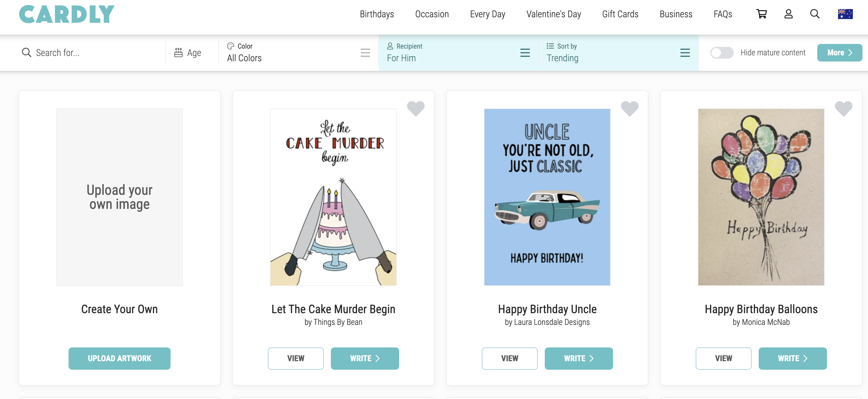Favorite the Happy Birthday Balloons card
Screen dimensions: 868x399
(x=843, y=108)
